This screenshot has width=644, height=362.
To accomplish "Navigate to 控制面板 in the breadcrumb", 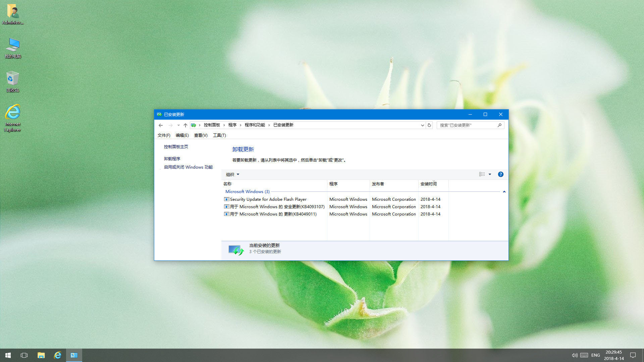I will click(x=212, y=125).
